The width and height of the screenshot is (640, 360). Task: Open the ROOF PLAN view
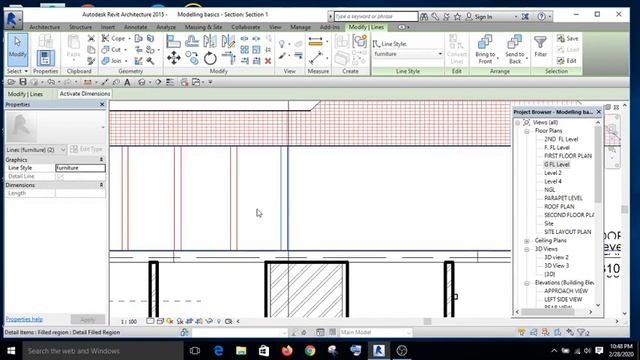point(559,207)
